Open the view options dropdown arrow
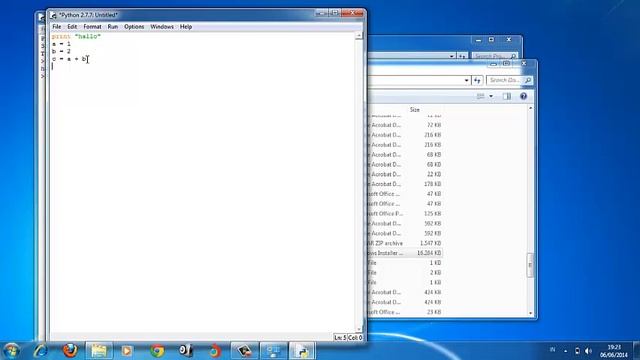 click(491, 96)
